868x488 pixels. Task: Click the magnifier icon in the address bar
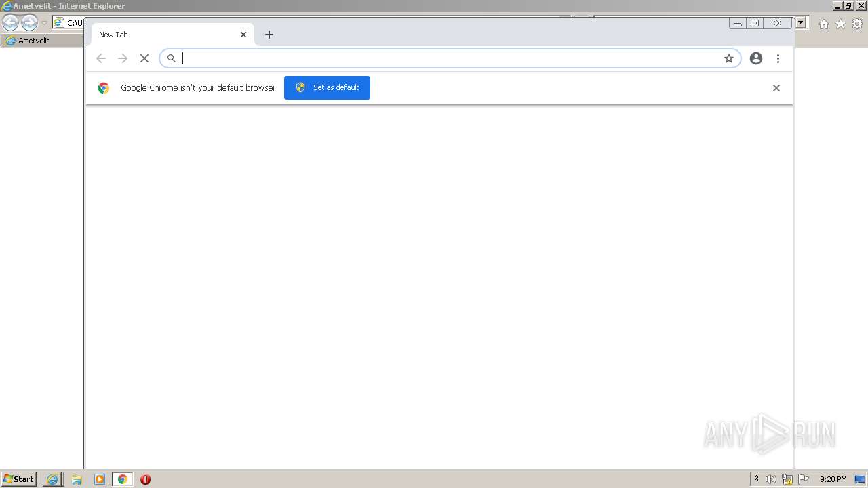[x=172, y=58]
